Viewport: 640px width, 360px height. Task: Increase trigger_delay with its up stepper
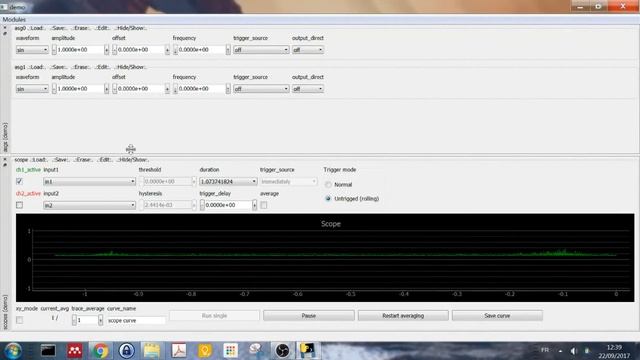254,205
